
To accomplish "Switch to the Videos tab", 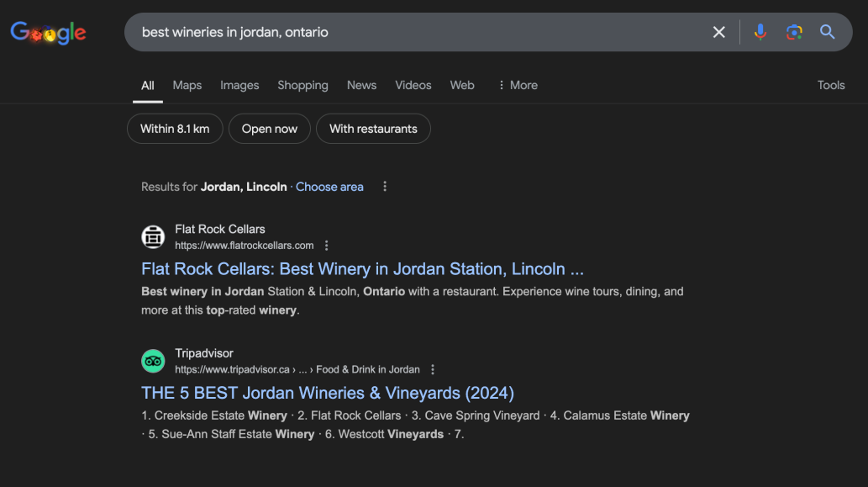I will coord(413,85).
